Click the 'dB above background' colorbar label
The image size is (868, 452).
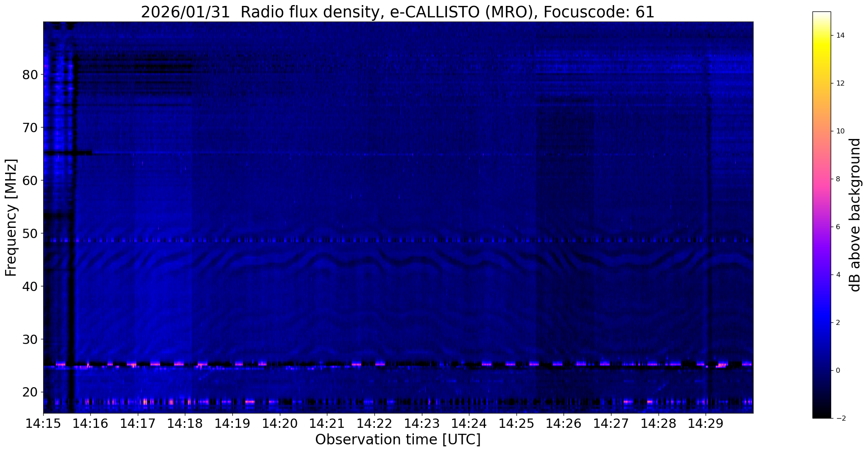tap(855, 215)
